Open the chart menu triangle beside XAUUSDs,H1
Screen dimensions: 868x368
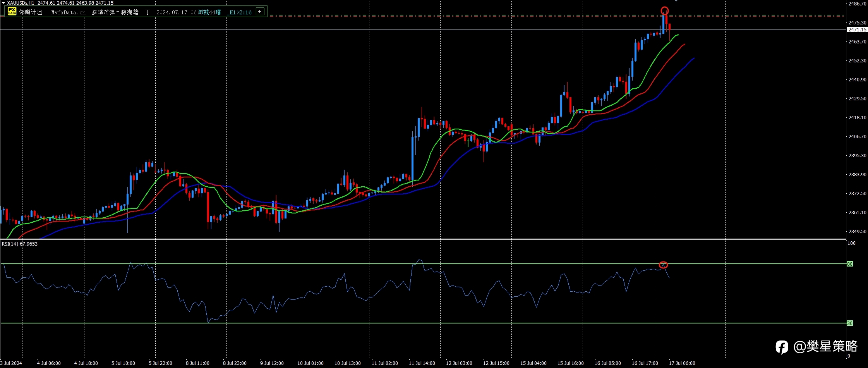click(3, 3)
